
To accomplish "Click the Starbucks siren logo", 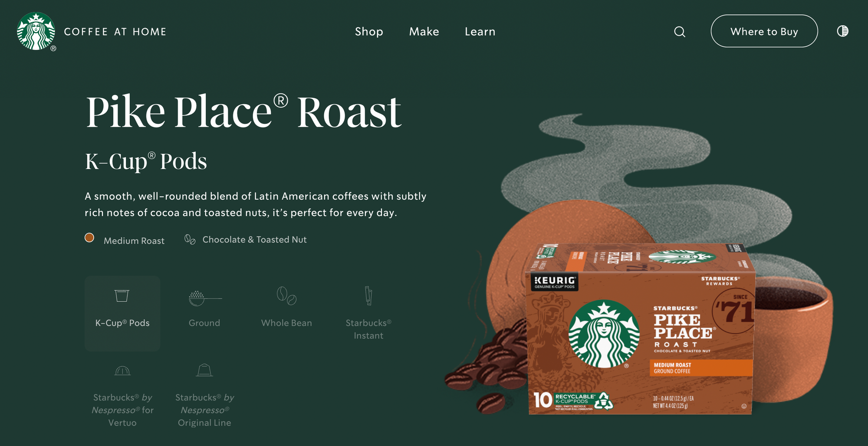I will click(36, 31).
